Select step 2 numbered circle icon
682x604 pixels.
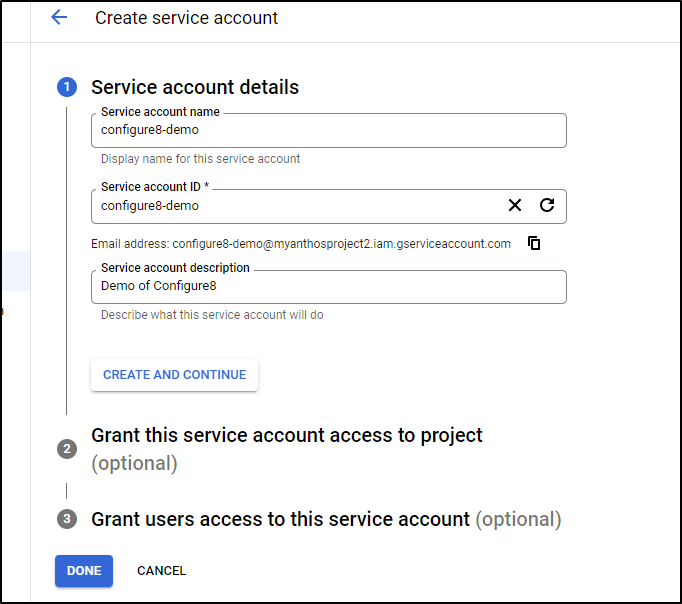(x=67, y=449)
